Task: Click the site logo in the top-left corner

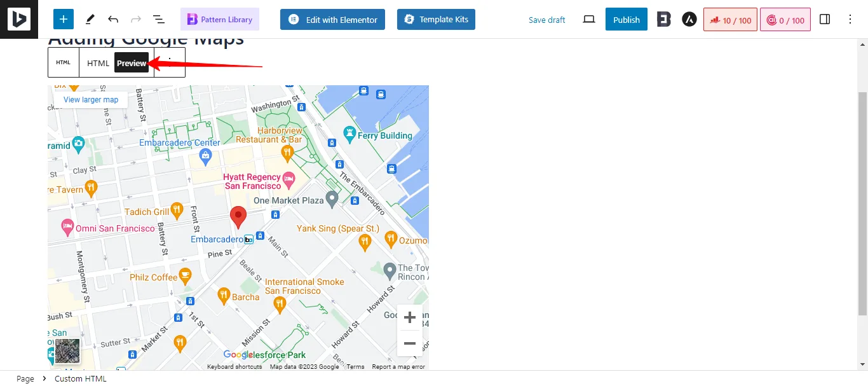Action: point(19,19)
